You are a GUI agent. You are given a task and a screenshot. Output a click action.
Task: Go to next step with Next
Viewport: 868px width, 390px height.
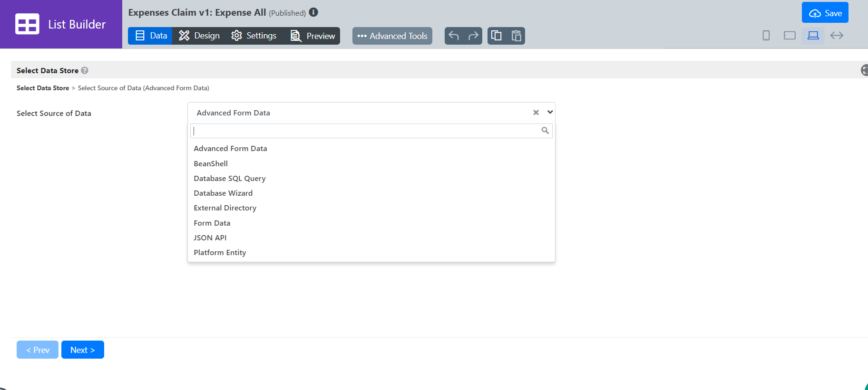83,350
